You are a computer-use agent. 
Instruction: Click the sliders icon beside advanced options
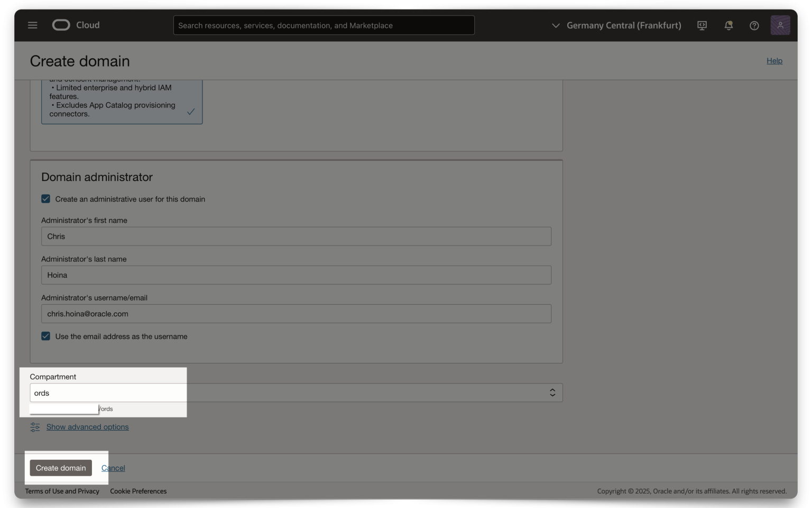click(35, 427)
